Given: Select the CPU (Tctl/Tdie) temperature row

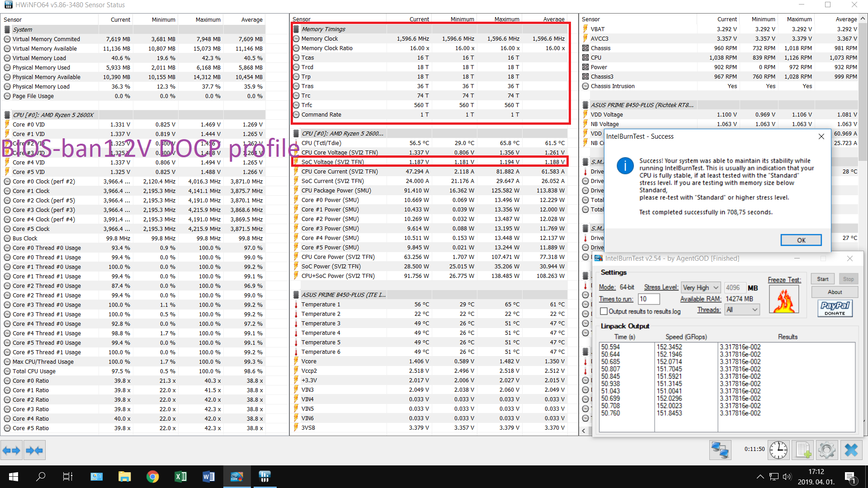Looking at the screenshot, I should [429, 143].
